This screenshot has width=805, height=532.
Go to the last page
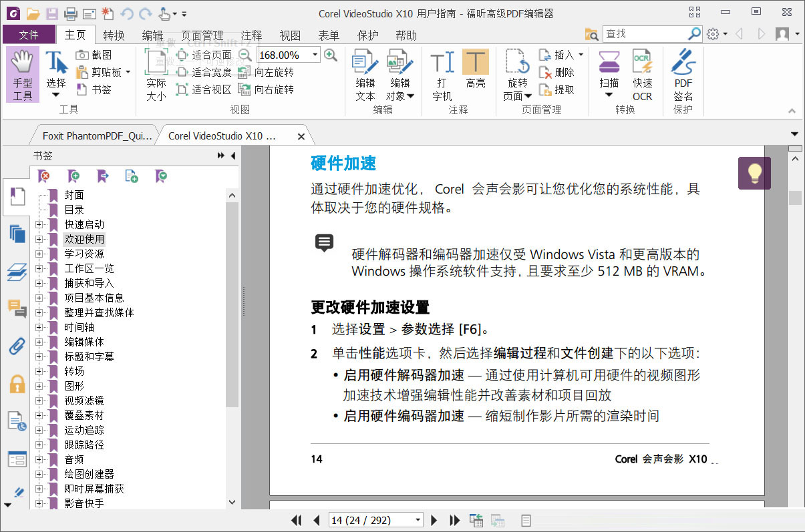point(455,520)
